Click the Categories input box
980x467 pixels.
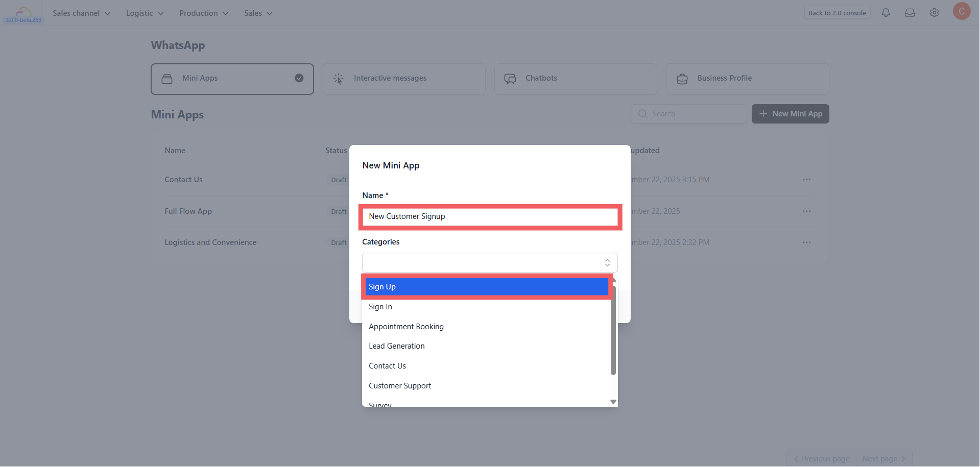[x=490, y=263]
